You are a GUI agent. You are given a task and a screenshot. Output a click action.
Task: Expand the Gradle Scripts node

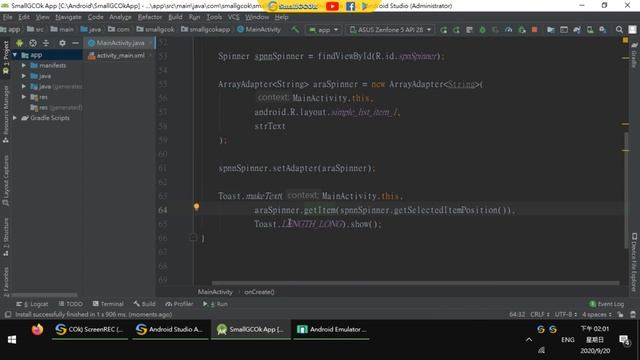[x=15, y=118]
